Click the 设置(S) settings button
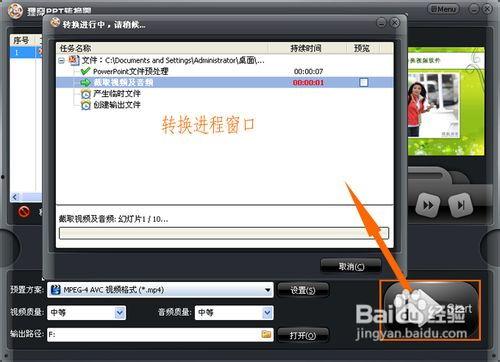 [303, 290]
